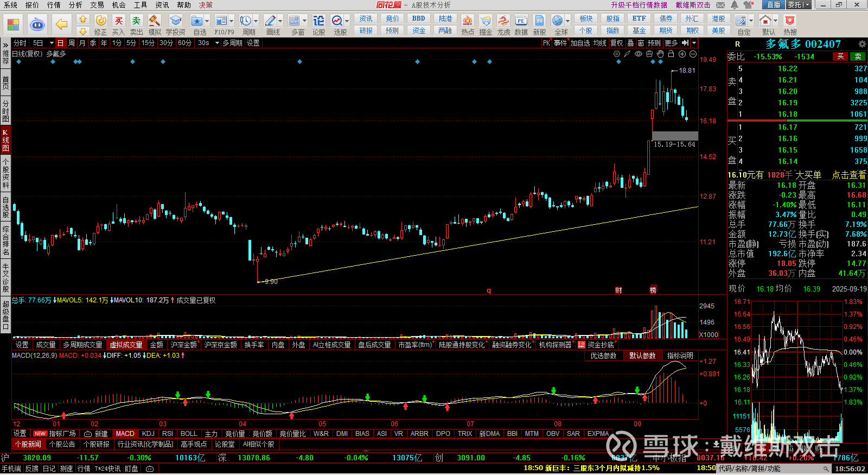
Task: Toggle 均线 moving averages
Action: 599,43
